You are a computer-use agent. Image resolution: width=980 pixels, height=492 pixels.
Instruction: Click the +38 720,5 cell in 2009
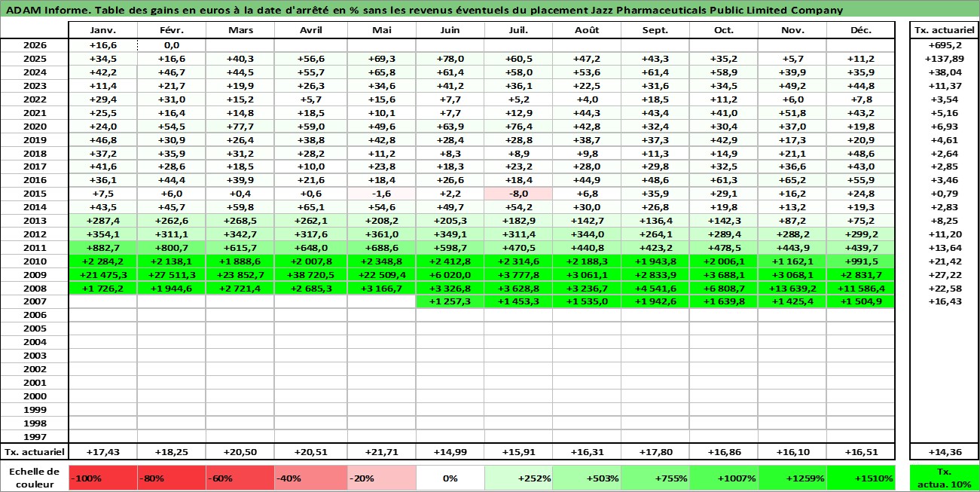pyautogui.click(x=310, y=275)
